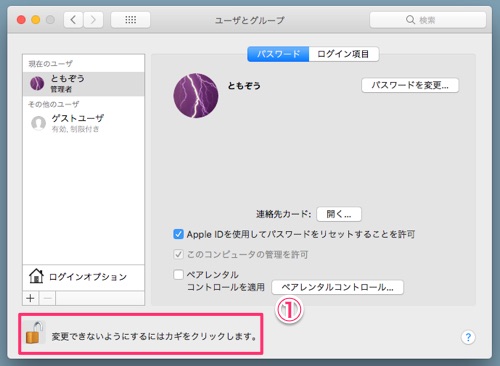Select the ゲストユーザ account row
The height and width of the screenshot is (366, 500).
click(83, 123)
